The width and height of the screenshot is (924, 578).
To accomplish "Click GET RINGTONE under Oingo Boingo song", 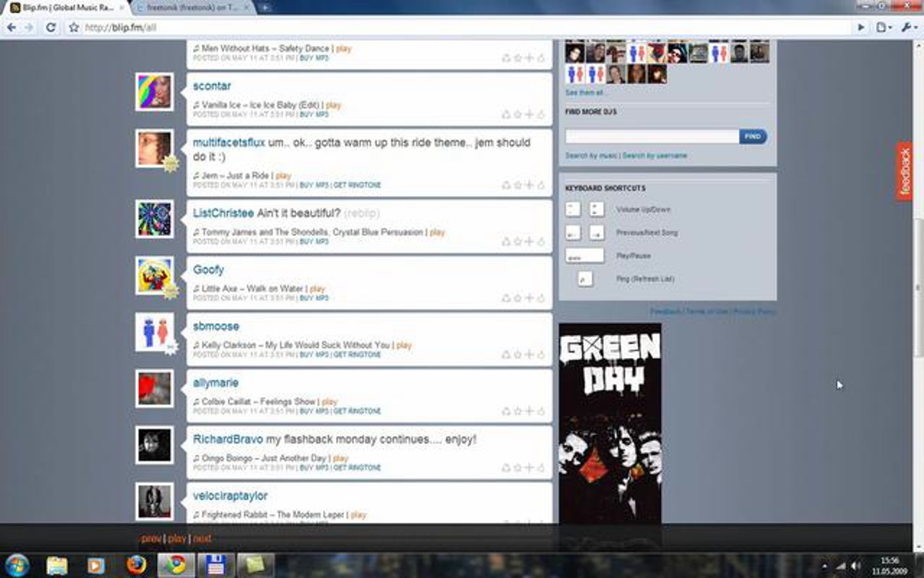I will tap(357, 468).
